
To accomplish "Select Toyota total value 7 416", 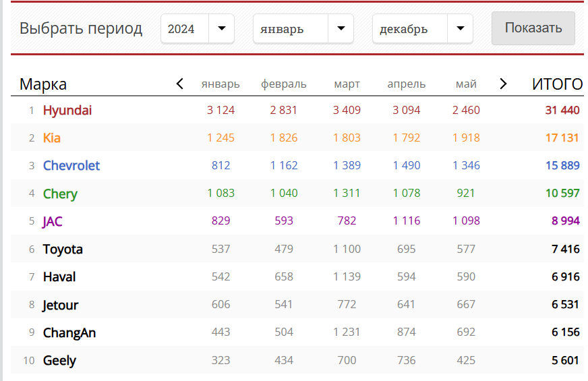I will pyautogui.click(x=566, y=249).
